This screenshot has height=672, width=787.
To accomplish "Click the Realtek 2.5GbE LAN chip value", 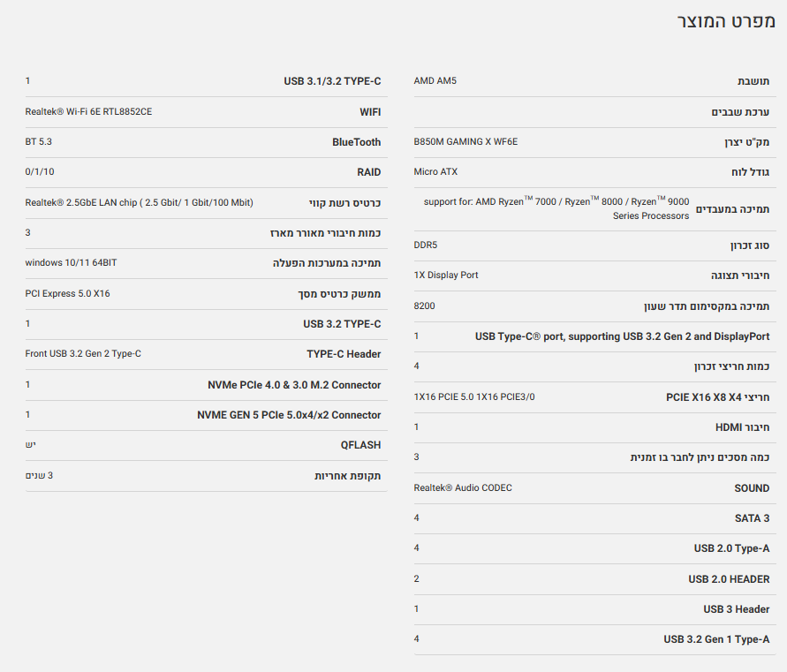I will click(x=139, y=202).
